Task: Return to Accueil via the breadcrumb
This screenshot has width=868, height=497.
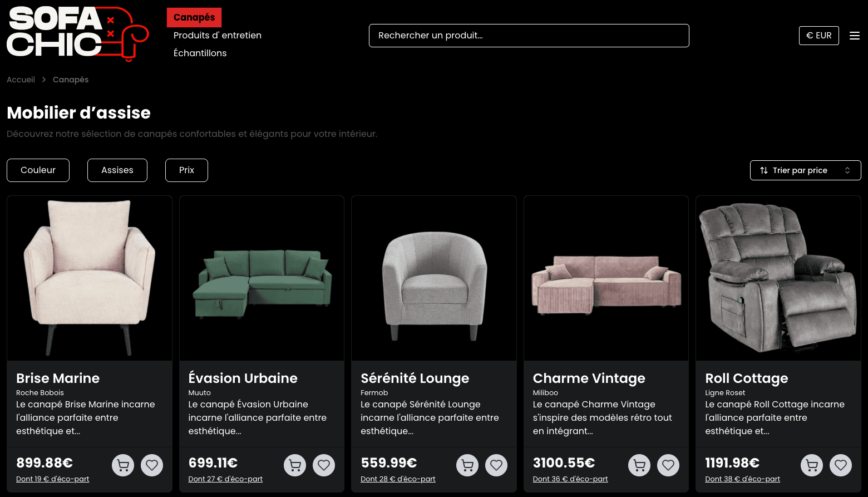Action: (21, 80)
